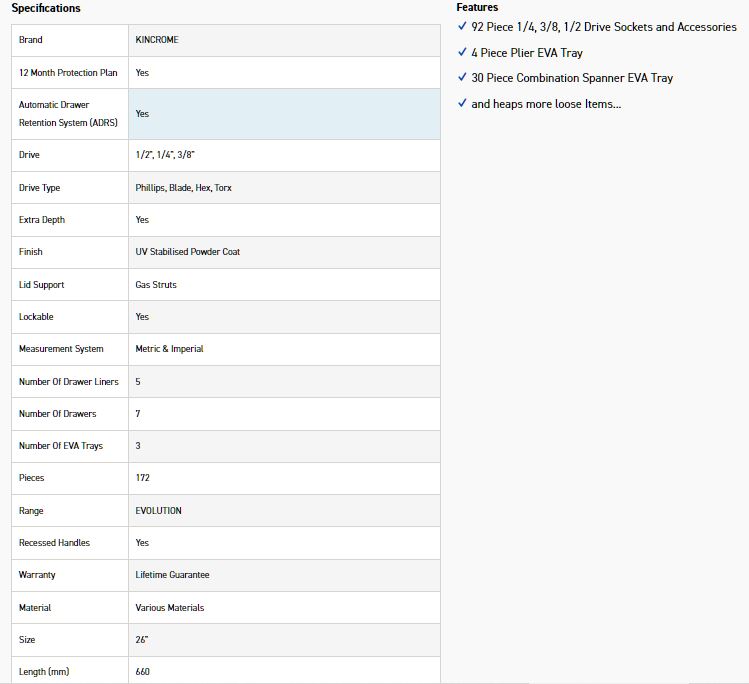Click the checkmark beside 'and heaps more loose Items'
The image size is (749, 684).
(x=461, y=103)
